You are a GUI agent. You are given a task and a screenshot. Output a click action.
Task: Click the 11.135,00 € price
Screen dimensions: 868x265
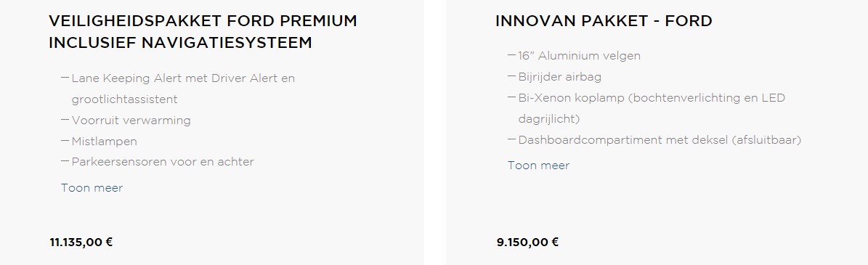click(x=81, y=242)
